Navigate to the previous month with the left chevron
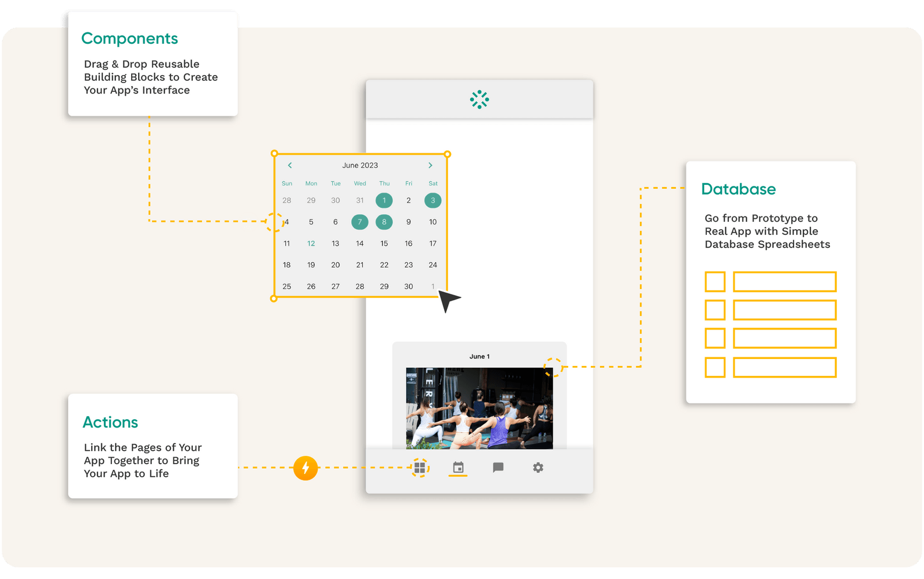Image resolution: width=924 pixels, height=579 pixels. point(289,165)
